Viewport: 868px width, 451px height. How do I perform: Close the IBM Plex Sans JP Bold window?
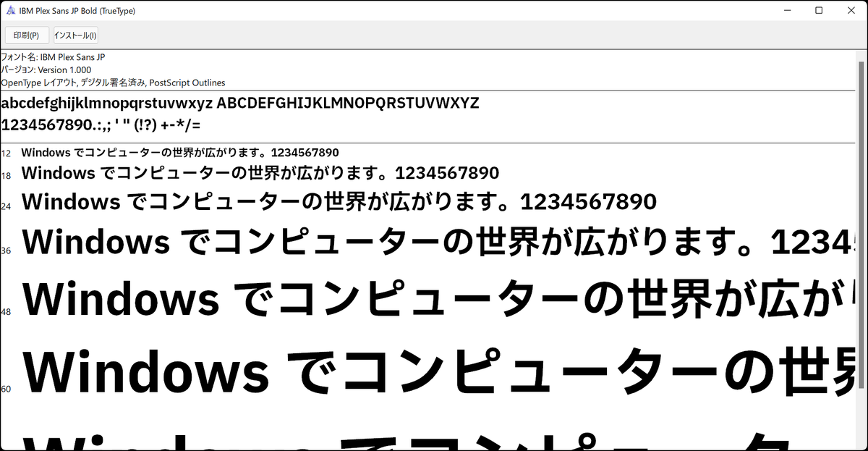pos(851,11)
